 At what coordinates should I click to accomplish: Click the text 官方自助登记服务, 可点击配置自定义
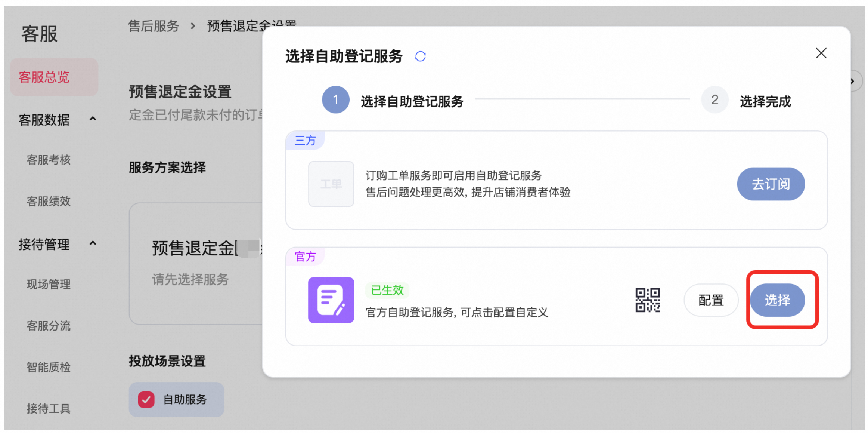(457, 313)
